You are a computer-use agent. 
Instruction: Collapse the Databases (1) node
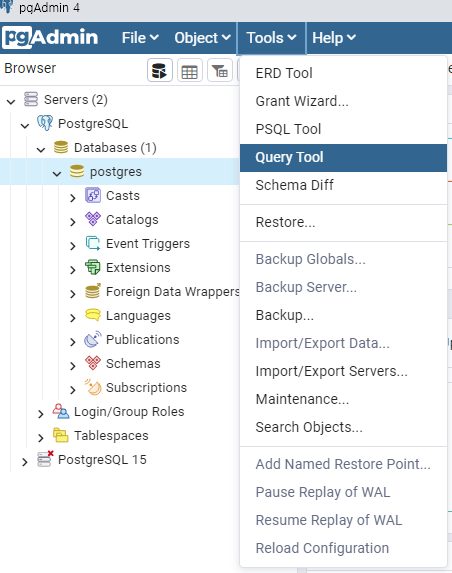pos(41,149)
